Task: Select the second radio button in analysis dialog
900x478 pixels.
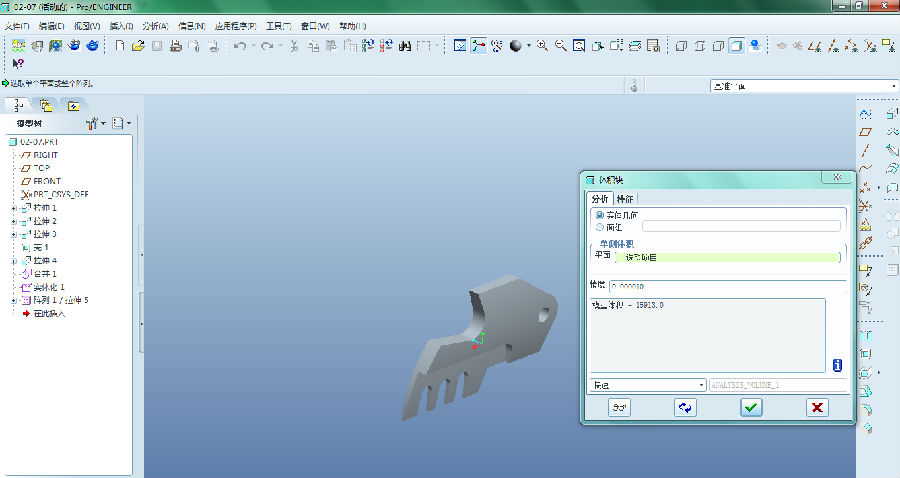Action: [x=599, y=227]
